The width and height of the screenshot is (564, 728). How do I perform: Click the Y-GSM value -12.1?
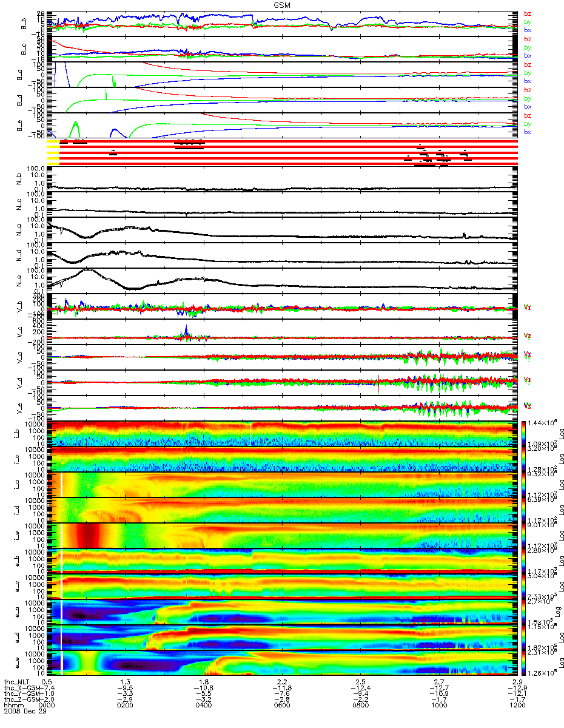[517, 694]
